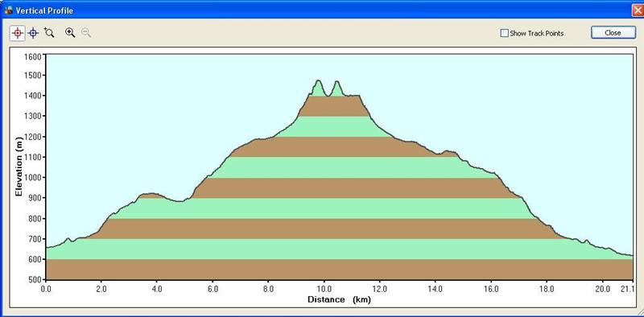Choose the zoom-to-selection magnifier tool
This screenshot has height=317, width=644.
tap(49, 33)
